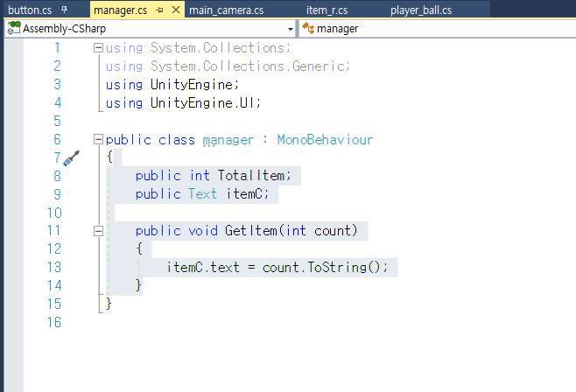Click the Text type on line 9
Viewport: 576px width, 392px height.
click(x=202, y=193)
